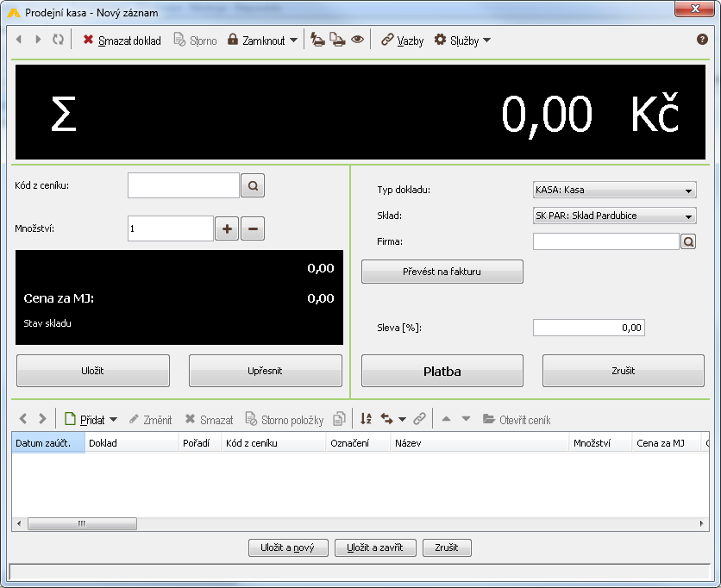Click the Pořadí column header
The width and height of the screenshot is (721, 588).
pos(200,443)
